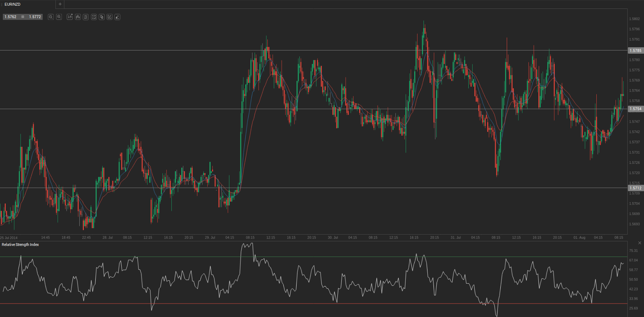Click the Relative Strength Index title

[x=20, y=245]
